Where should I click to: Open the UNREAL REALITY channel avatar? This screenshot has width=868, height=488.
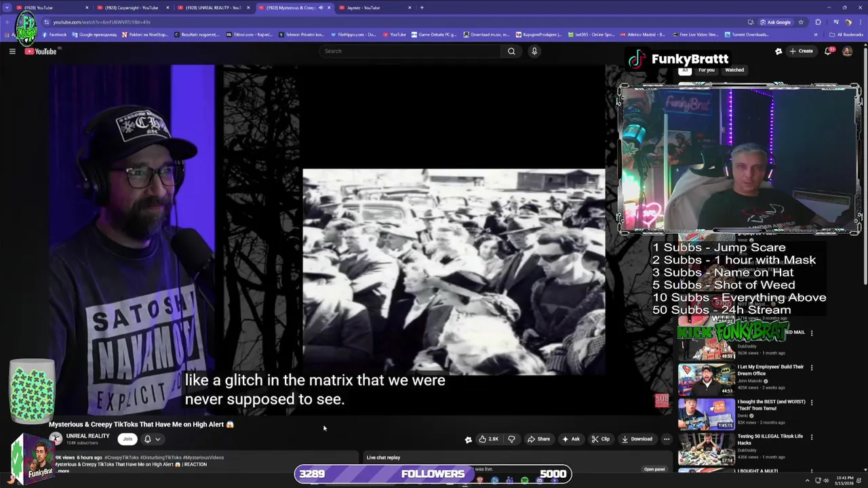(56, 439)
